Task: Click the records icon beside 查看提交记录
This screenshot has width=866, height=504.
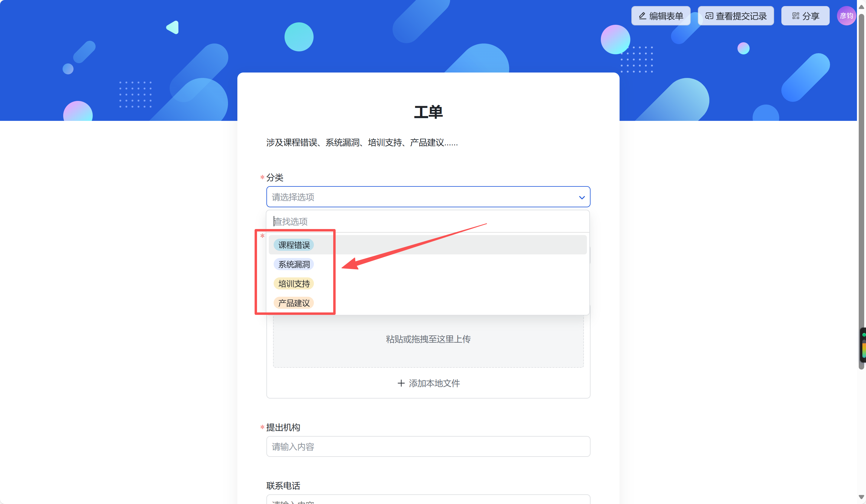Action: click(709, 16)
